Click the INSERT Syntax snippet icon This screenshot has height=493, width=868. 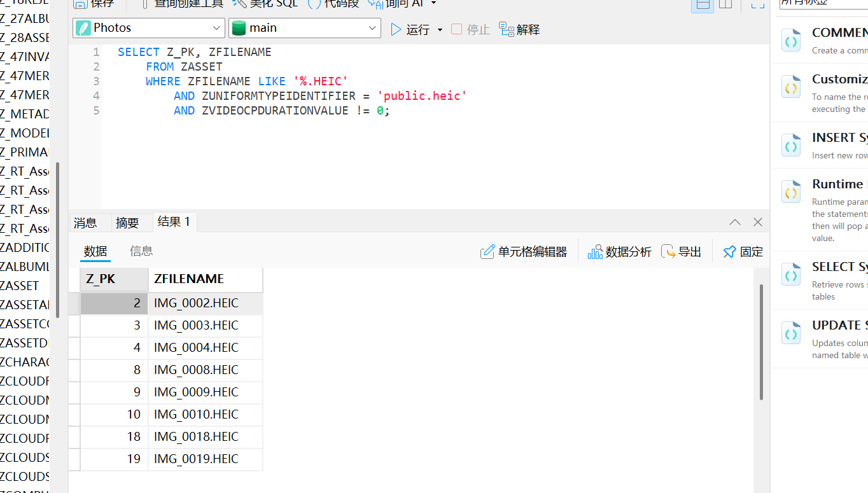(x=791, y=146)
